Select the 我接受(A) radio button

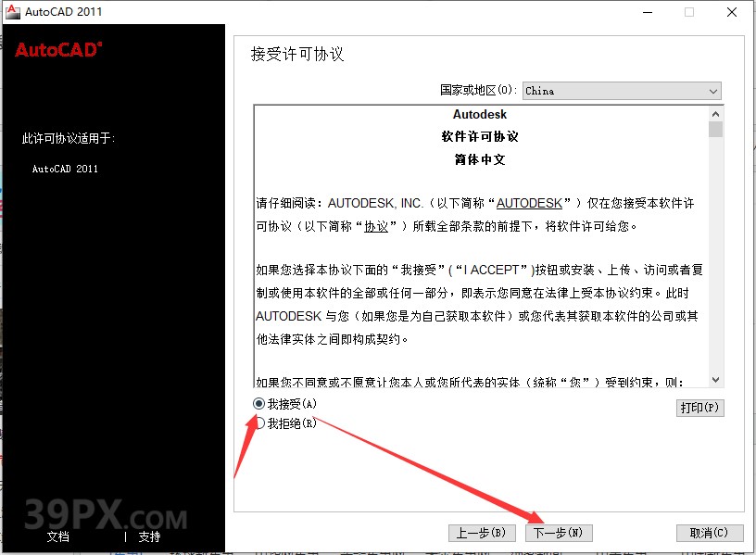click(x=259, y=403)
